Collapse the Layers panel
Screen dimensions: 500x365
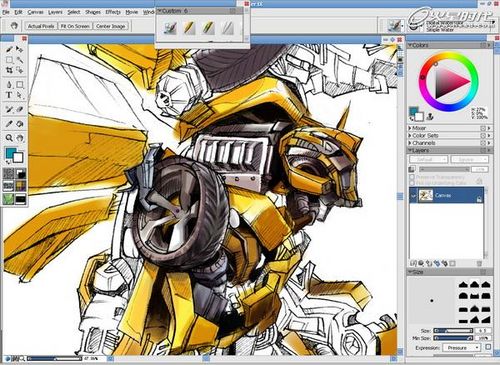[x=410, y=150]
